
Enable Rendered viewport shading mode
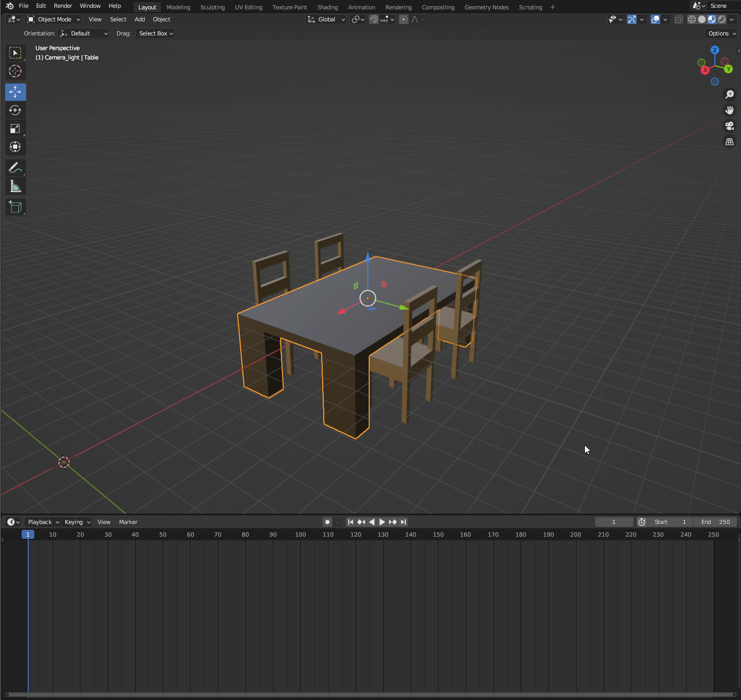pyautogui.click(x=722, y=19)
